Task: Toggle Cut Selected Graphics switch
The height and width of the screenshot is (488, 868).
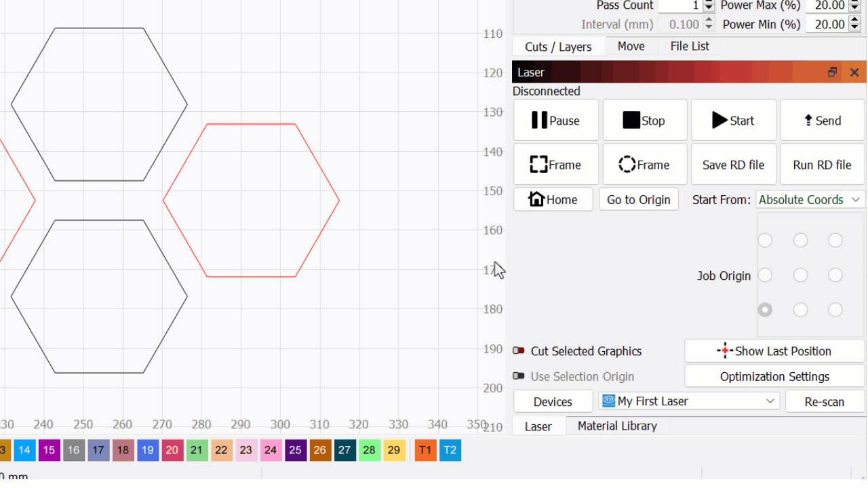Action: coord(519,351)
